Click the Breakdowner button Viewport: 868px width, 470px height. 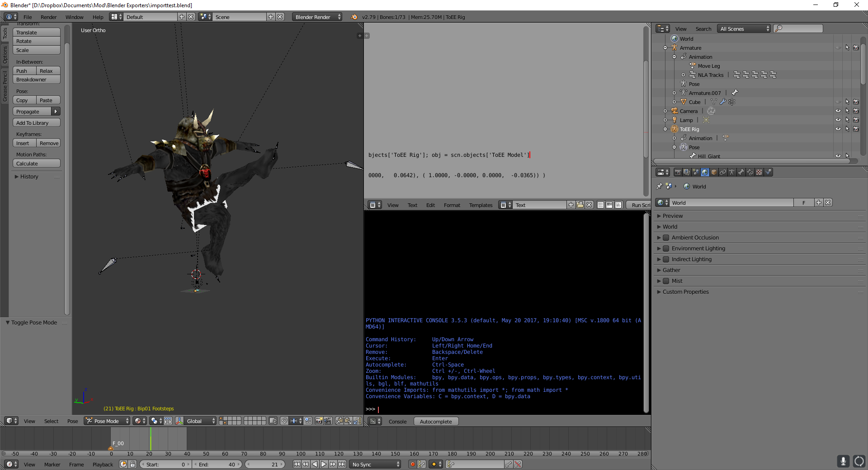[37, 80]
